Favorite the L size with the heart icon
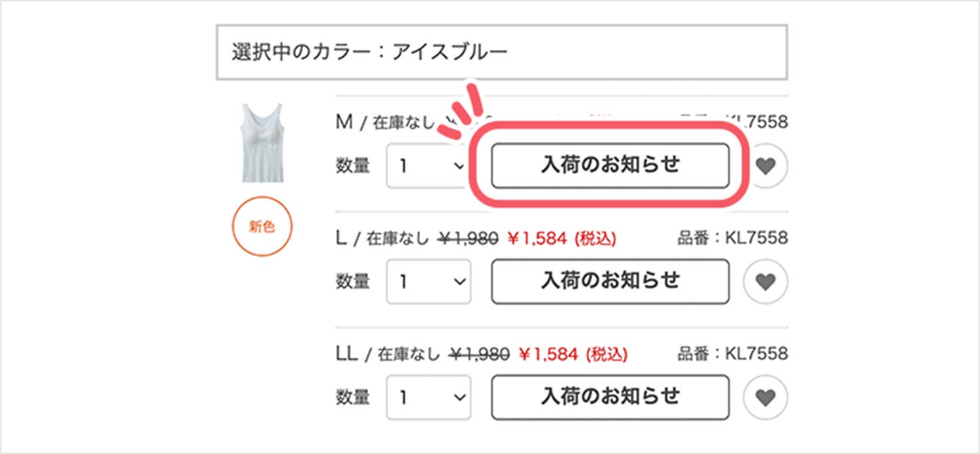 tap(766, 282)
